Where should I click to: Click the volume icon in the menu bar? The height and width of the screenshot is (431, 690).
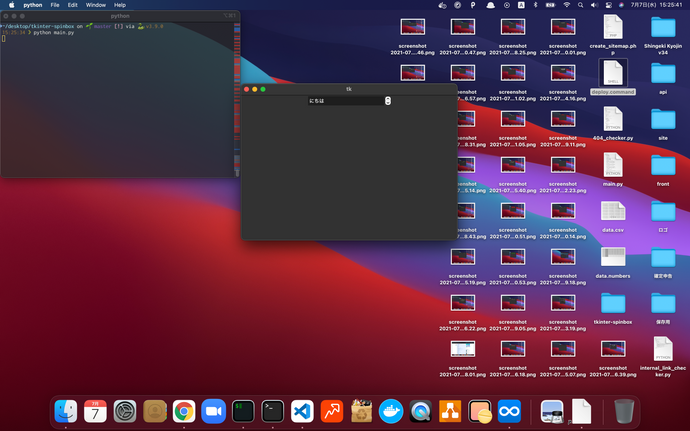[595, 5]
